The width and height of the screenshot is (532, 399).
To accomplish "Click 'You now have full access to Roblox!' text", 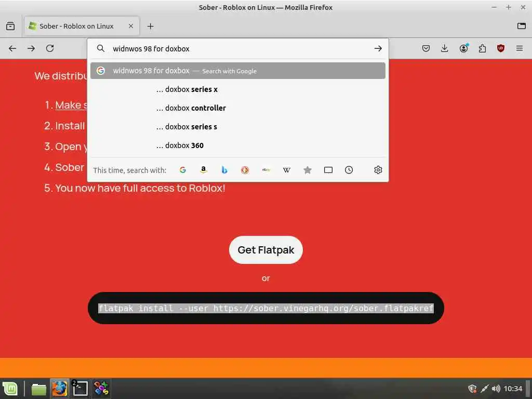I will (x=140, y=188).
